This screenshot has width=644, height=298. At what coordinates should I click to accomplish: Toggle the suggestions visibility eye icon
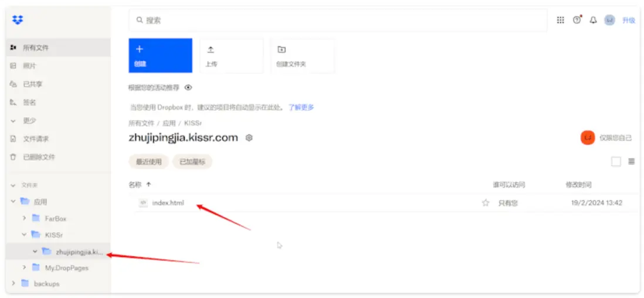tap(188, 87)
